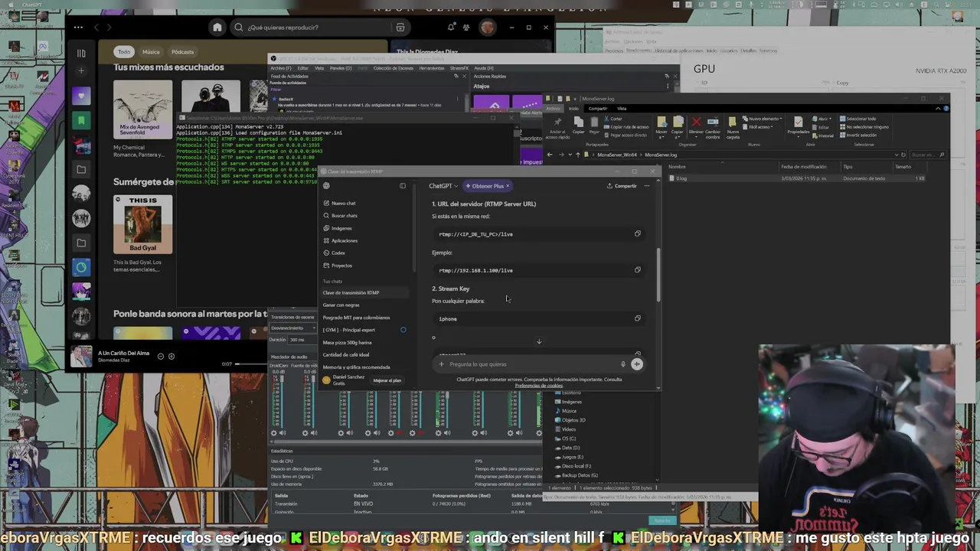This screenshot has height=551, width=980.
Task: Go to Spotify Home
Action: tap(217, 28)
